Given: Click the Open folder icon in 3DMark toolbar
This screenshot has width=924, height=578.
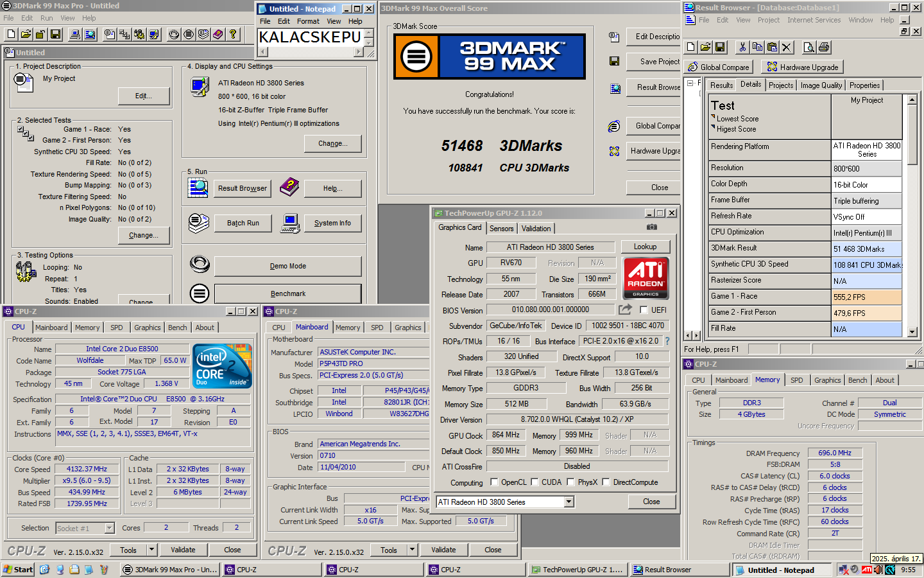Looking at the screenshot, I should 26,34.
